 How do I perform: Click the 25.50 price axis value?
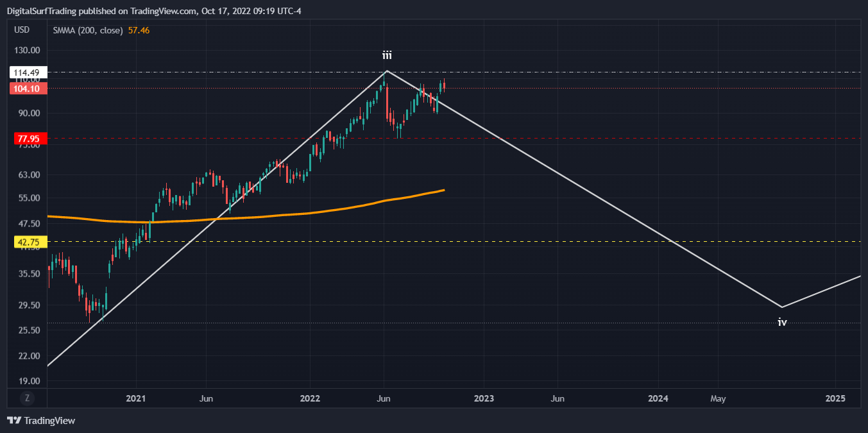pos(29,330)
